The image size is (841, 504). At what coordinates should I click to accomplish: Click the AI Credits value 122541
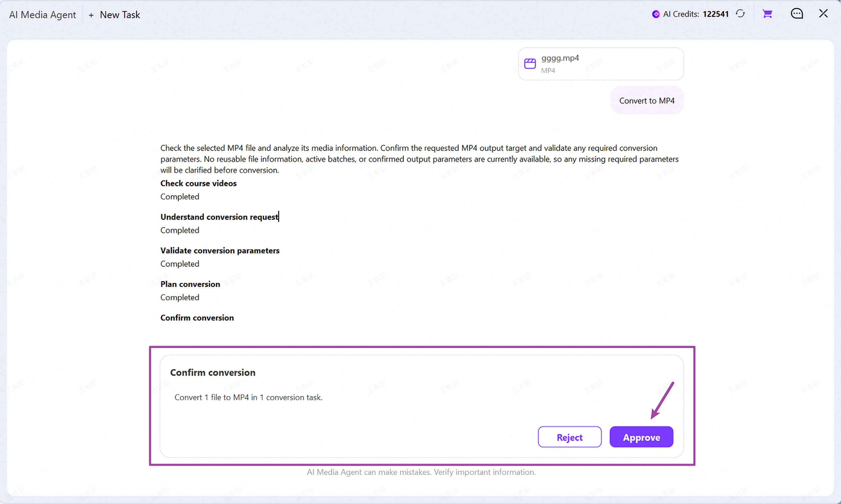pyautogui.click(x=716, y=14)
